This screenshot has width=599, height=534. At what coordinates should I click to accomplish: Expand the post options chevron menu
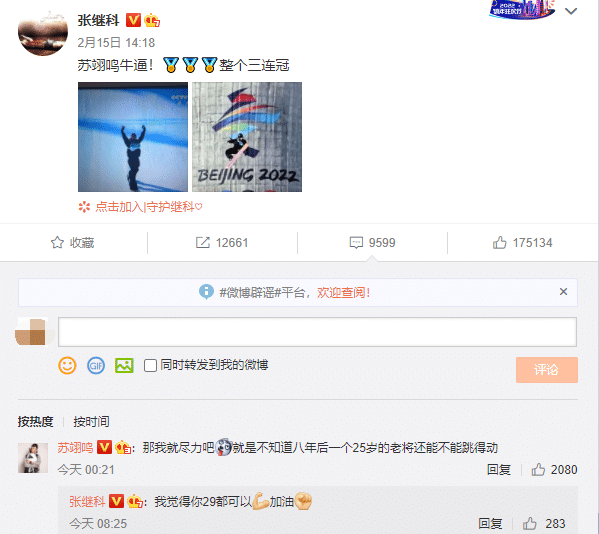tap(571, 11)
